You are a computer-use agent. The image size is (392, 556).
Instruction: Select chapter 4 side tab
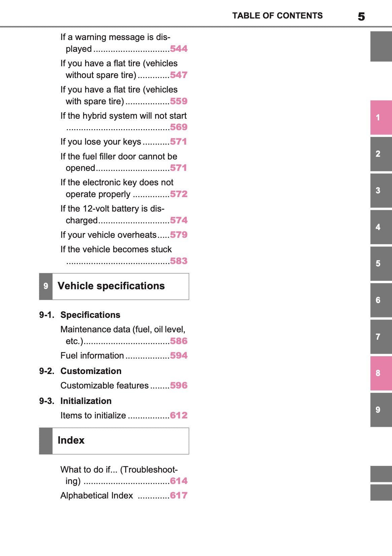(x=381, y=227)
